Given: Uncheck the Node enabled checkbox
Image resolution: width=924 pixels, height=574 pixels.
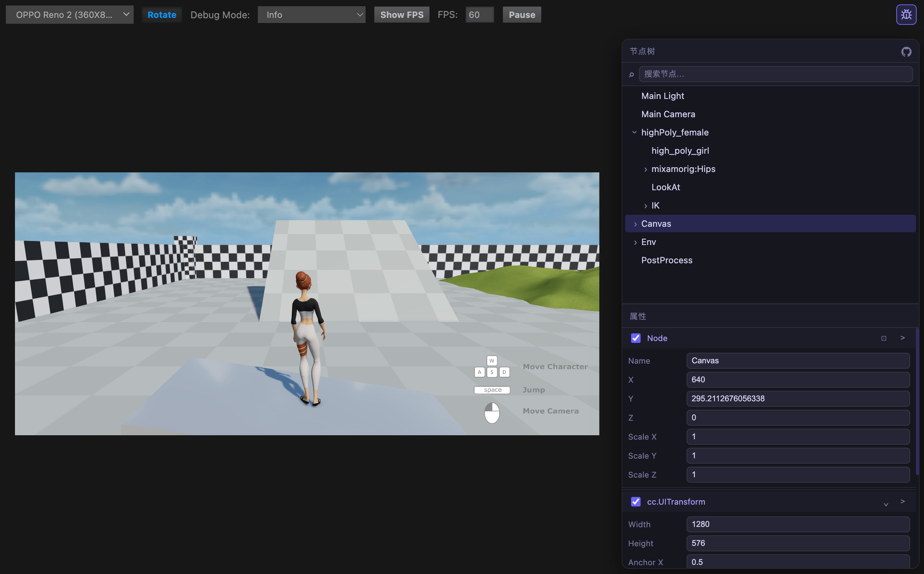Looking at the screenshot, I should [x=635, y=338].
